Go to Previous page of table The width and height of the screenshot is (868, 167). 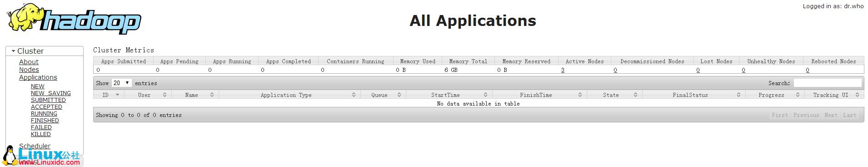point(806,115)
